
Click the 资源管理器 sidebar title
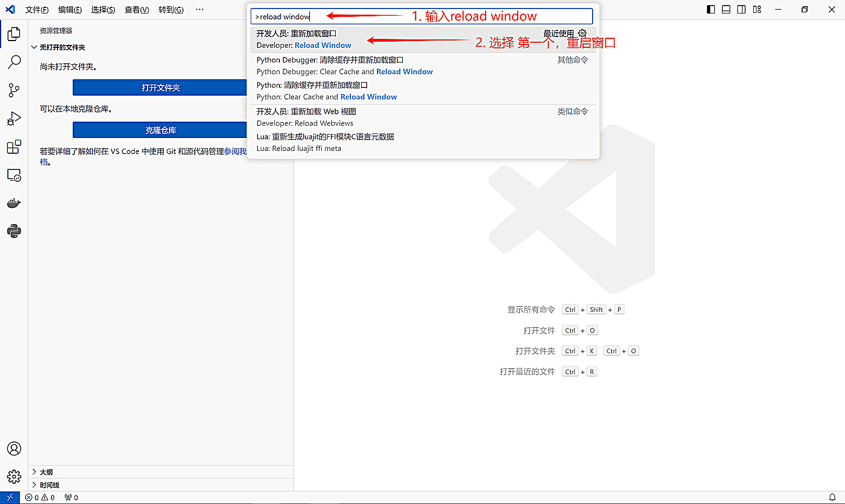[56, 31]
